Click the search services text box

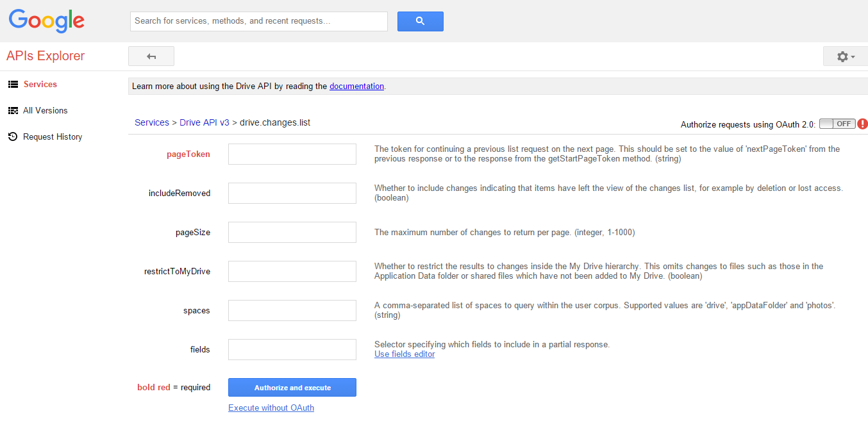pos(259,21)
